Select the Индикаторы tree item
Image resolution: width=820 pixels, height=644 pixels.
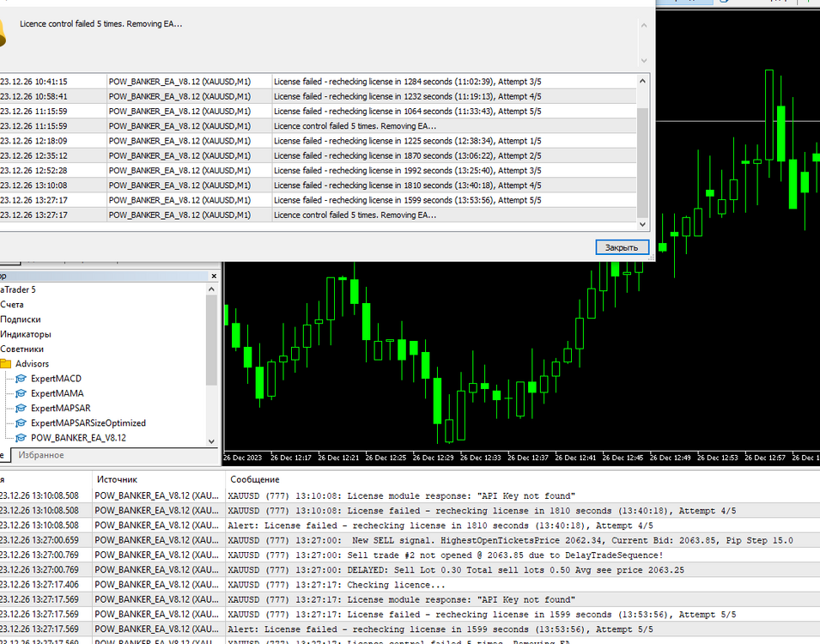[x=26, y=334]
